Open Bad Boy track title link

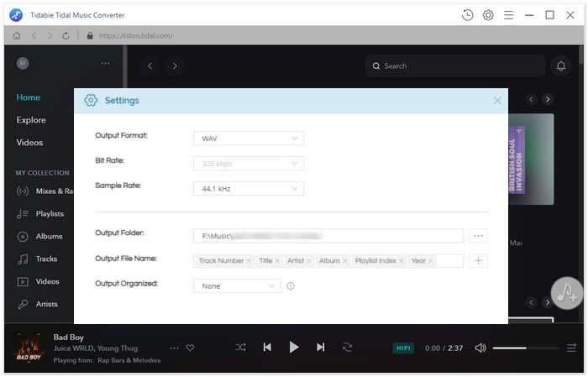(69, 338)
